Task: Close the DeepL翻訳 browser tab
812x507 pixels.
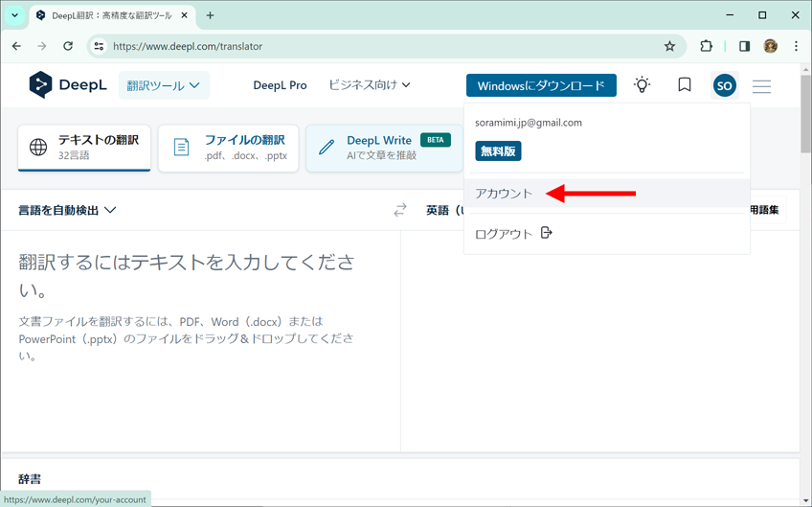Action: pos(184,15)
